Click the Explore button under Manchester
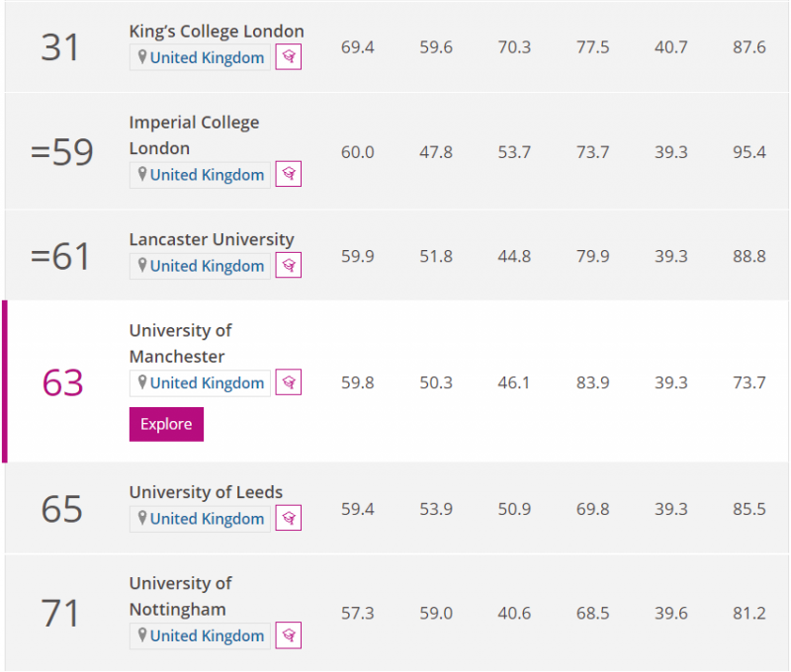Image resolution: width=791 pixels, height=672 pixels. coord(166,425)
